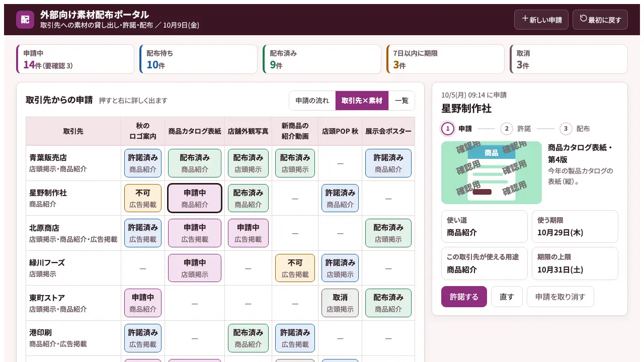Approve the request with 許諾する

[464, 297]
